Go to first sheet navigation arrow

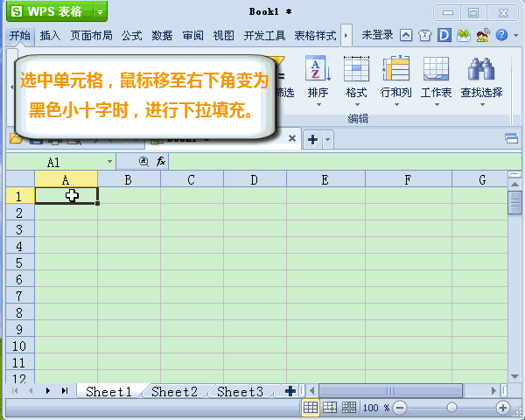tap(15, 391)
